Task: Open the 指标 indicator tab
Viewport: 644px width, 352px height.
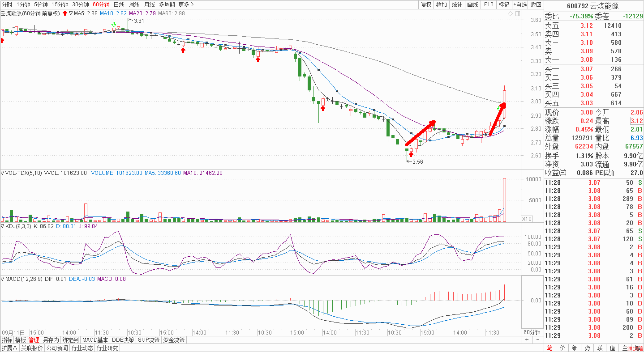Action: point(7,340)
